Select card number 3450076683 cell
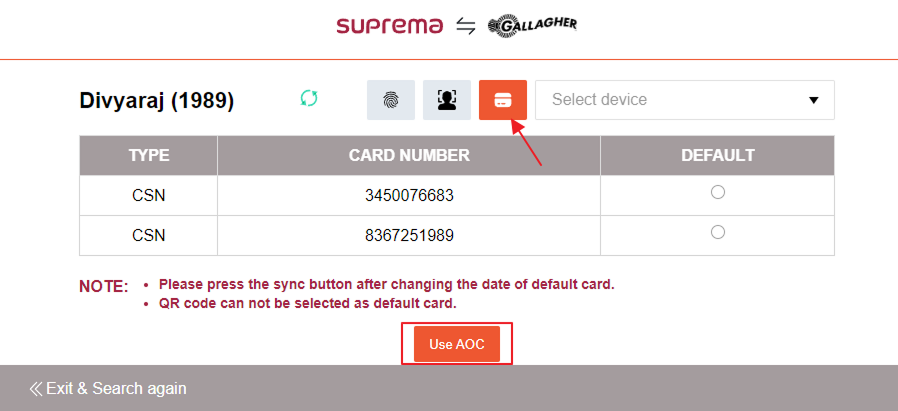 coord(409,195)
